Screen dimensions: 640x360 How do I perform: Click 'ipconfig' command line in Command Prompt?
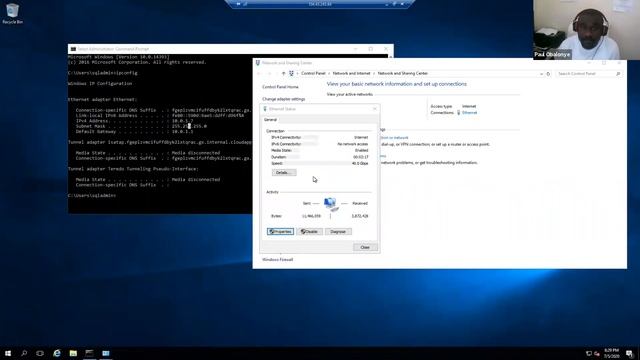[102, 73]
